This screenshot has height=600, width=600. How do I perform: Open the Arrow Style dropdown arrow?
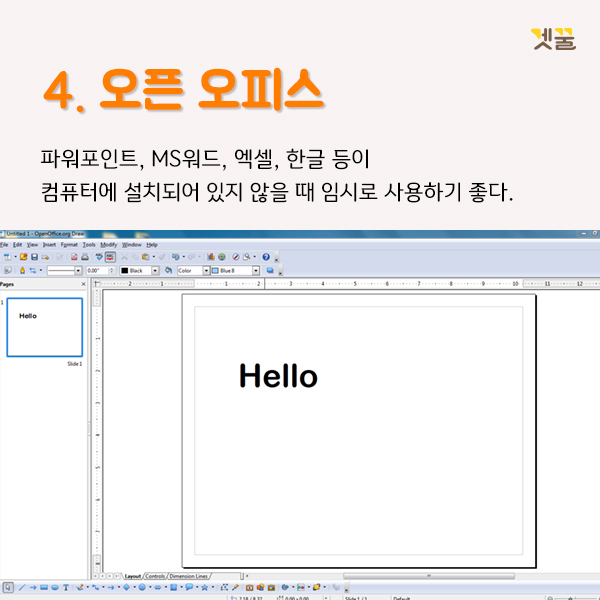pyautogui.click(x=41, y=271)
